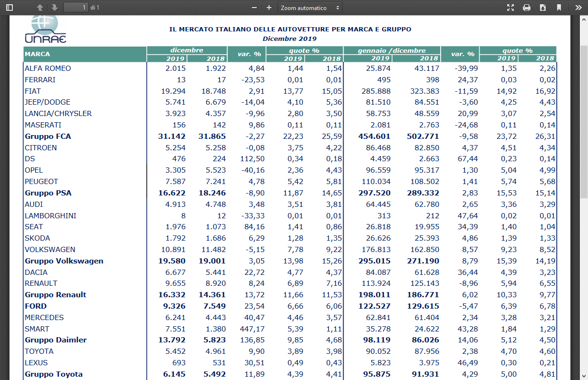Click the Gruppo Toyota row label
Image resolution: width=588 pixels, height=380 pixels.
(x=54, y=374)
